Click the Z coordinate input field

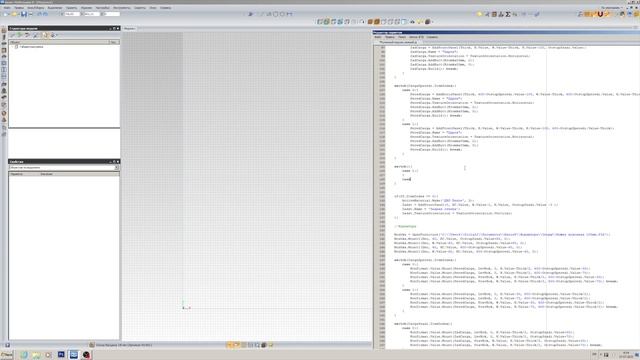pos(111,14)
